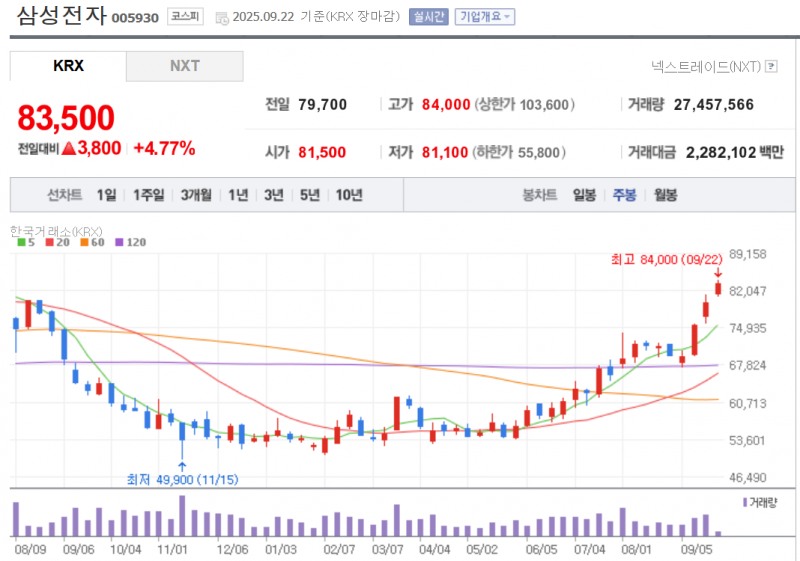Choose the 월봉 monthly candle chart
This screenshot has height=561, width=800.
(665, 195)
